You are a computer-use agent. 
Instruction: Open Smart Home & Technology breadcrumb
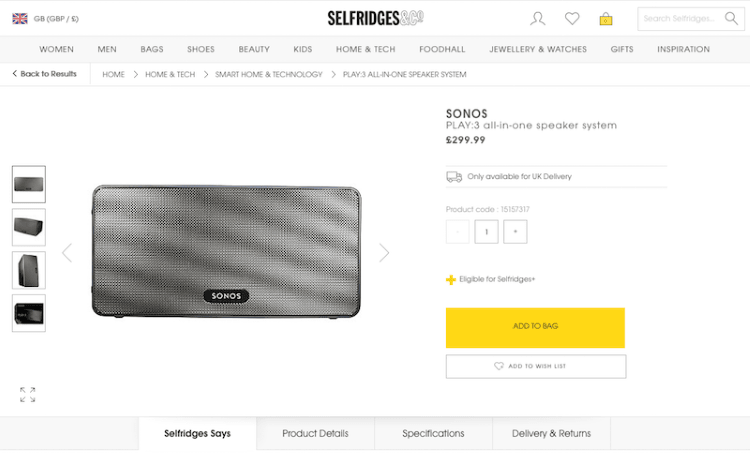269,74
